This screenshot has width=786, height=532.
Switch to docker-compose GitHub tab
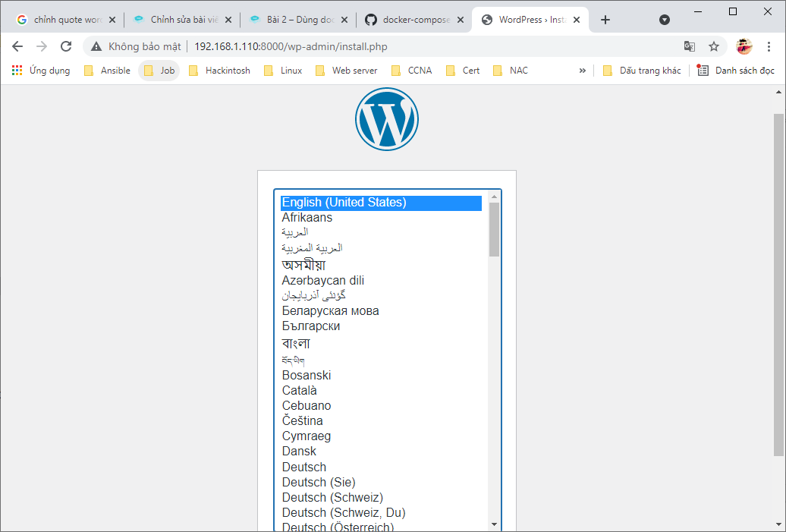[413, 20]
